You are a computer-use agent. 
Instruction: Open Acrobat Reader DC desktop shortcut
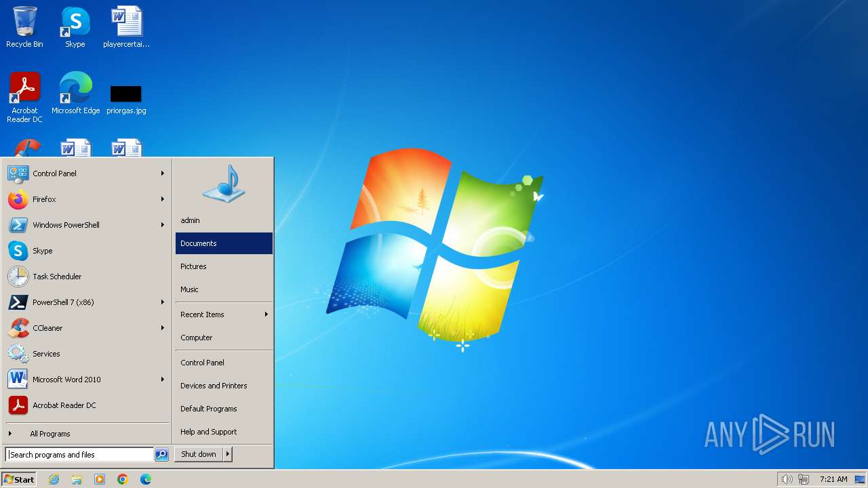(24, 98)
